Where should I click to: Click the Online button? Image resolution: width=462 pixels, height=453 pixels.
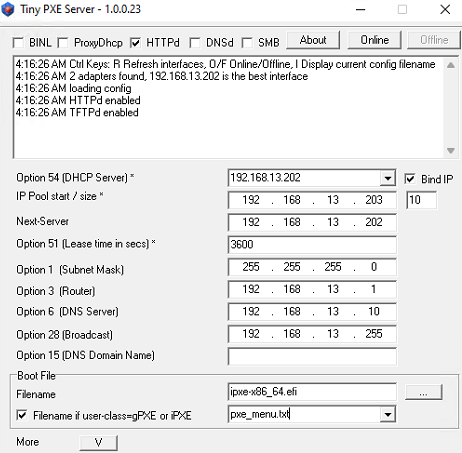point(374,40)
